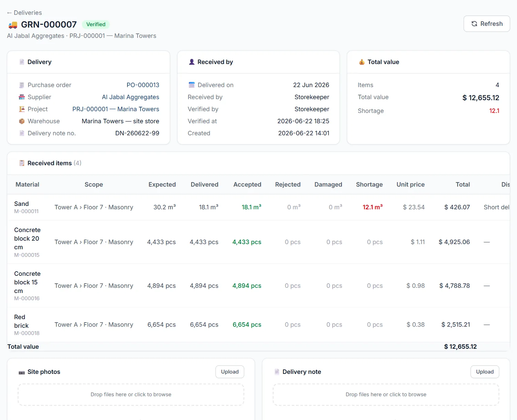
Task: Upload a file to Delivery note
Action: [485, 372]
